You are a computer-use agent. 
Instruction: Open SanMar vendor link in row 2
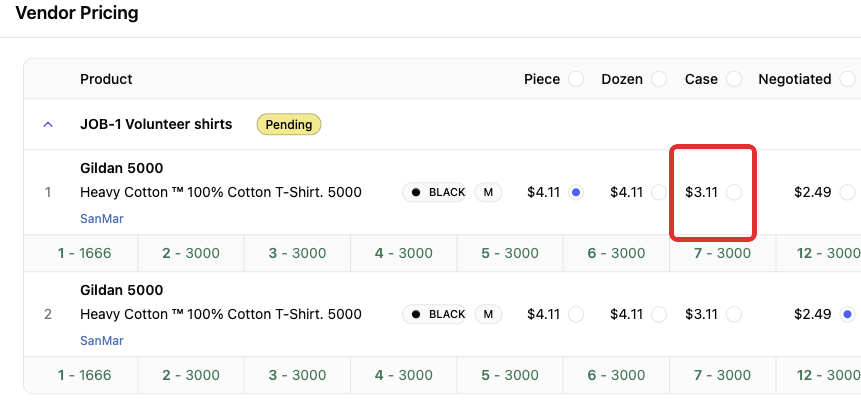[x=102, y=341]
